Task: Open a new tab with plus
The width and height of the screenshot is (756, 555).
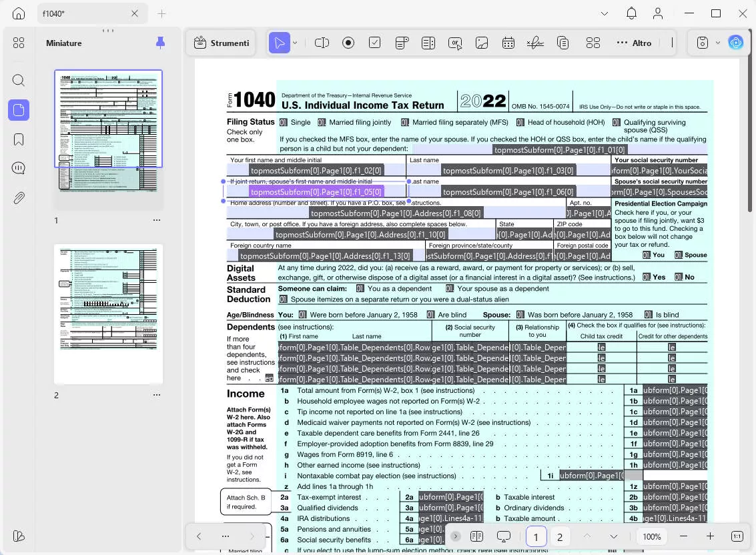Action: click(x=161, y=13)
